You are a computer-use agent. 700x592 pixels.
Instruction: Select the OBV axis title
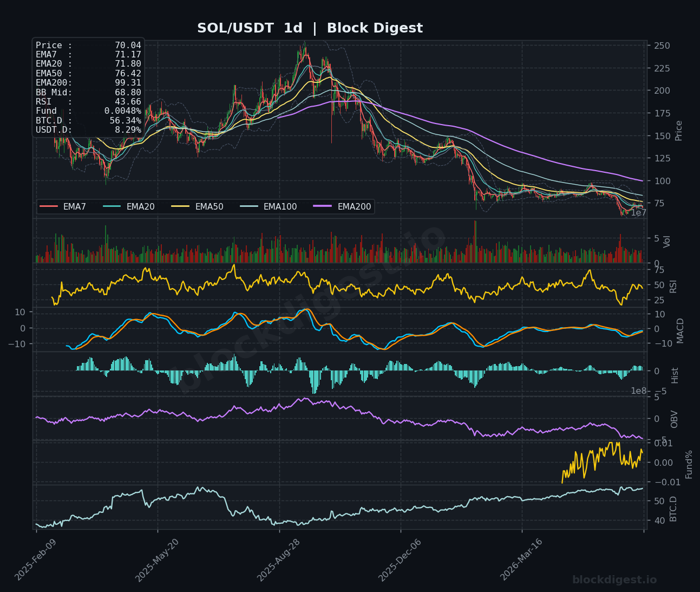[x=674, y=419]
